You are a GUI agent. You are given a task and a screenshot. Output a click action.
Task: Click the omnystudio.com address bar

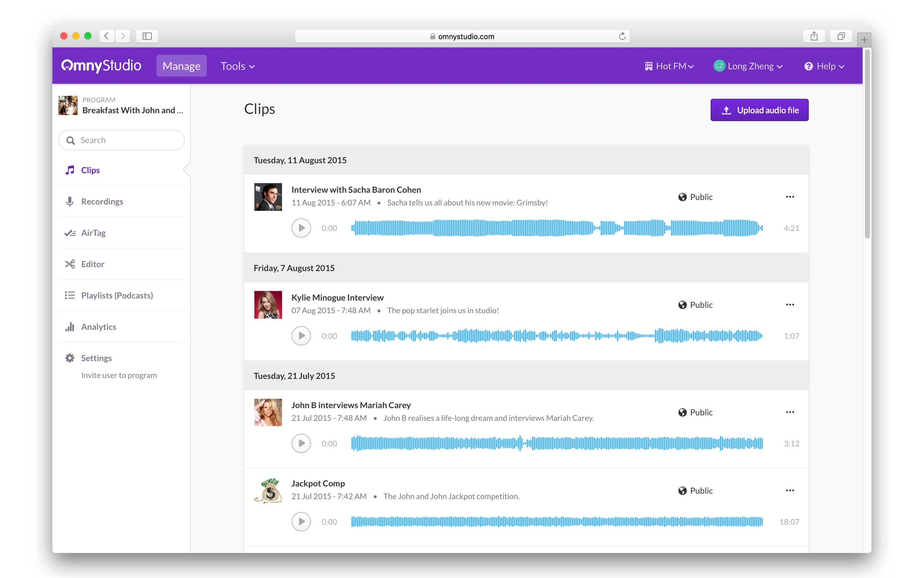[462, 36]
